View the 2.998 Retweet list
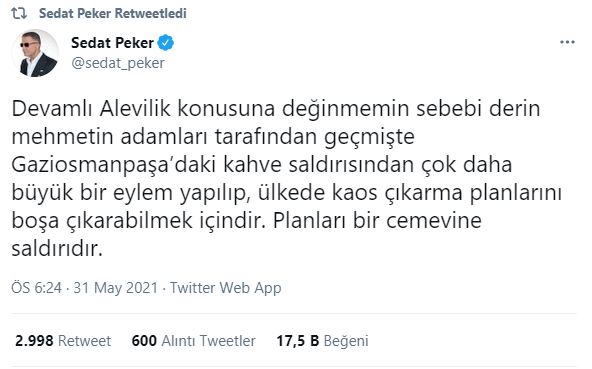Screen dimensions: 592x369 [x=63, y=341]
